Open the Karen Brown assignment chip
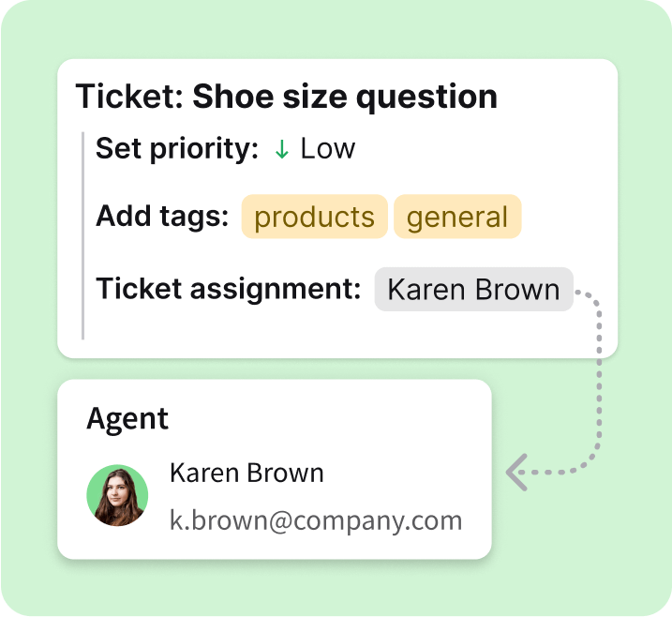Image resolution: width=672 pixels, height=617 pixels. click(473, 289)
